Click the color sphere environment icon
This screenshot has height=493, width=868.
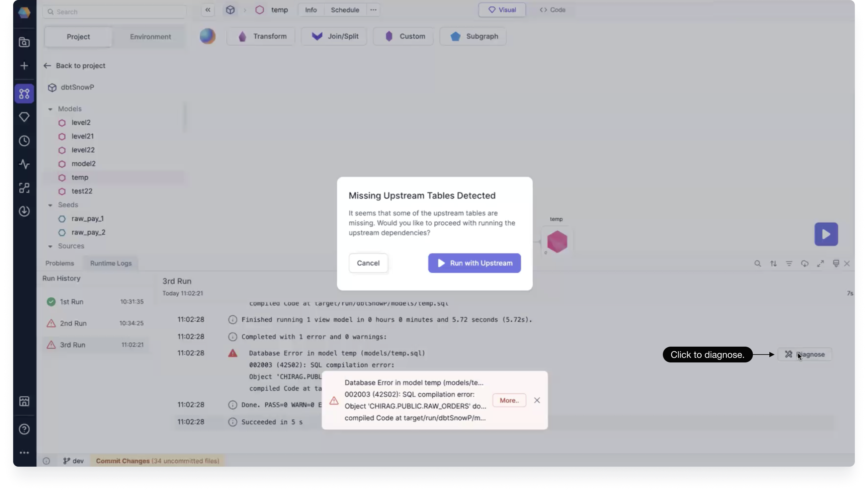[x=207, y=36]
